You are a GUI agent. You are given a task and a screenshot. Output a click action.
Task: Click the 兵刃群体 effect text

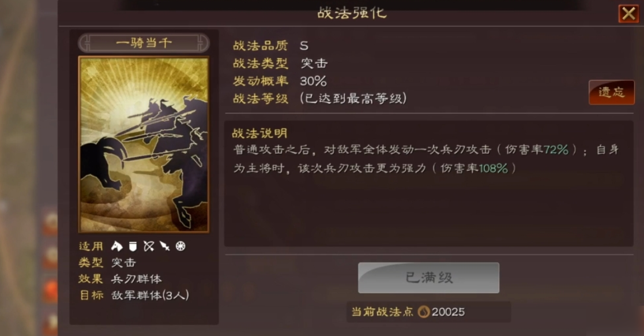[x=137, y=279]
